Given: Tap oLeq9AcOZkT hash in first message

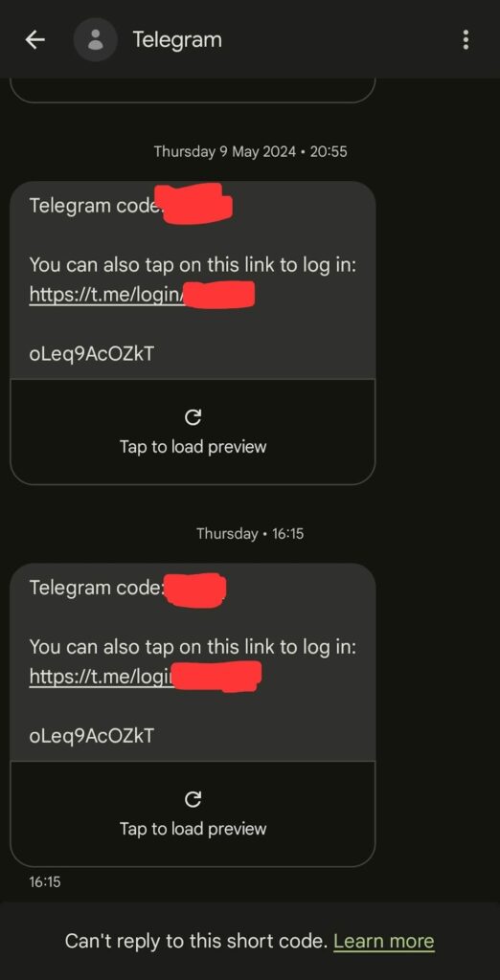Looking at the screenshot, I should (x=91, y=354).
